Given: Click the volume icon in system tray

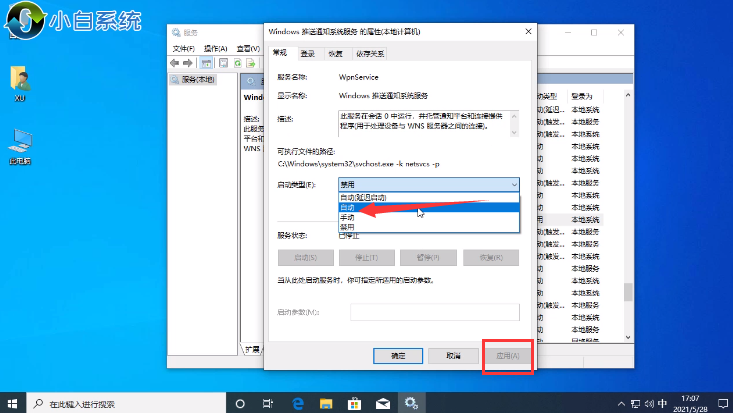Looking at the screenshot, I should 649,404.
